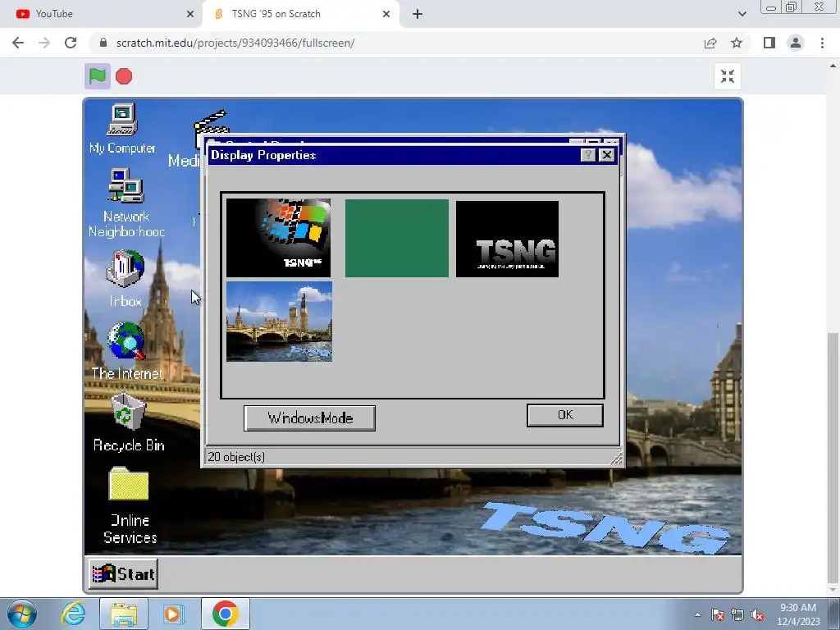840x630 pixels.
Task: Reload the current page
Action: [71, 43]
